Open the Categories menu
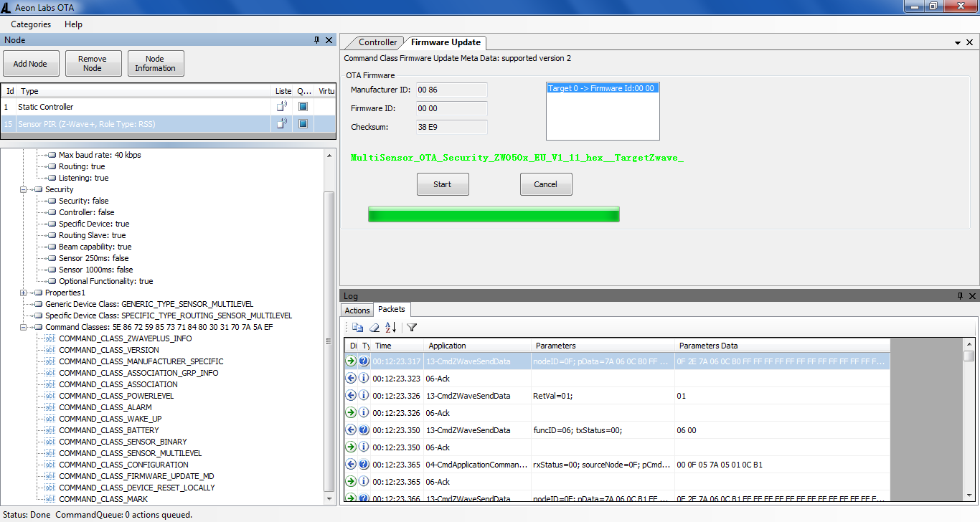The width and height of the screenshot is (980, 522). tap(31, 24)
